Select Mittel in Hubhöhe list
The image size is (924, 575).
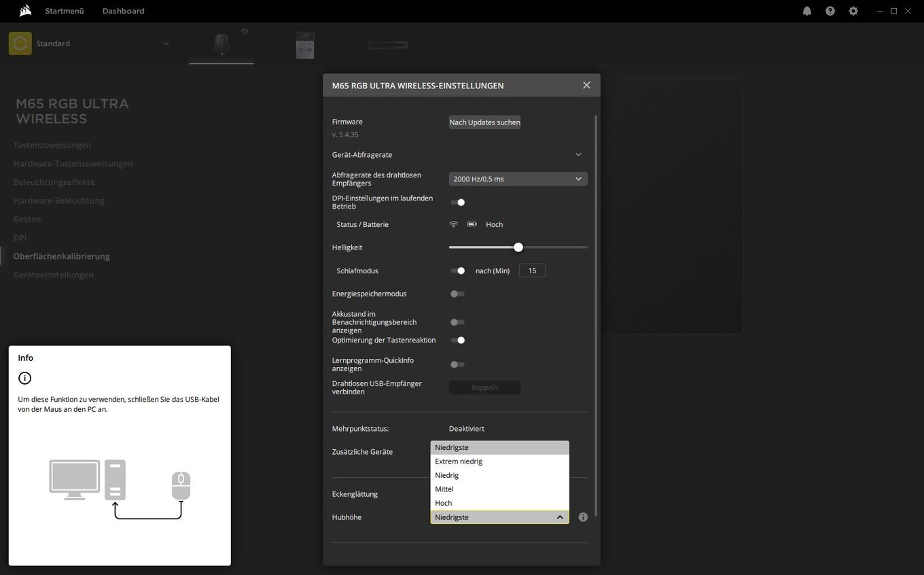(499, 489)
